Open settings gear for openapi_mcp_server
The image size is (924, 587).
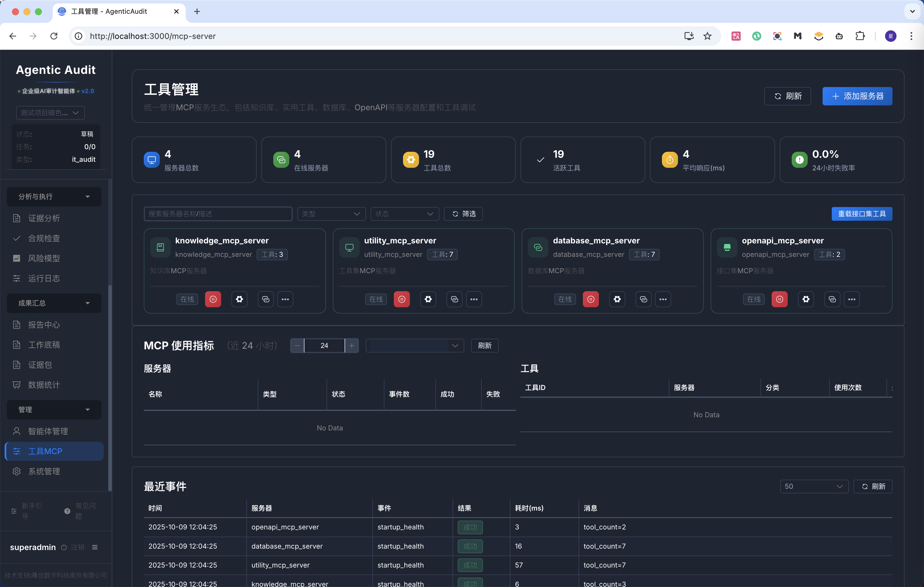pyautogui.click(x=806, y=299)
